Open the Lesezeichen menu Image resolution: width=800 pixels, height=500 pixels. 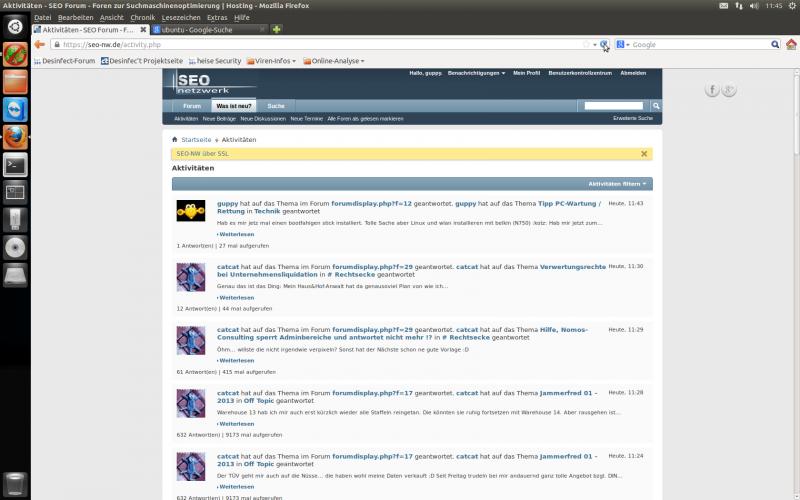pyautogui.click(x=181, y=17)
